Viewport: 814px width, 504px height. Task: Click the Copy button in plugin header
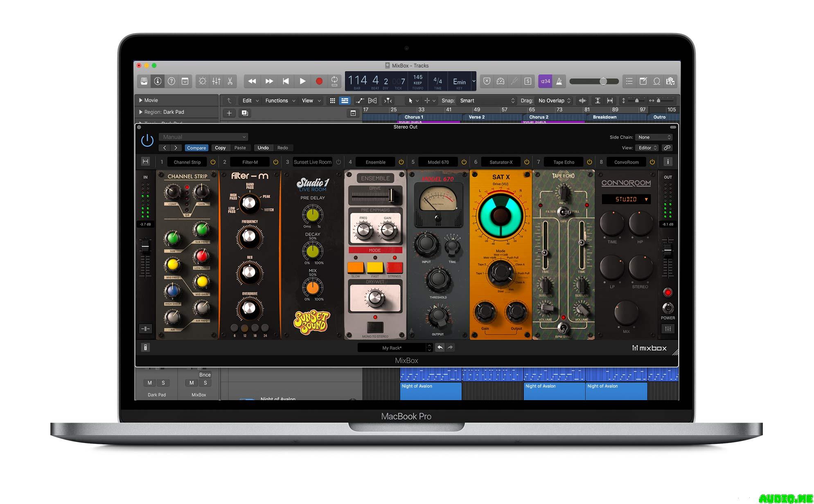[x=220, y=148]
